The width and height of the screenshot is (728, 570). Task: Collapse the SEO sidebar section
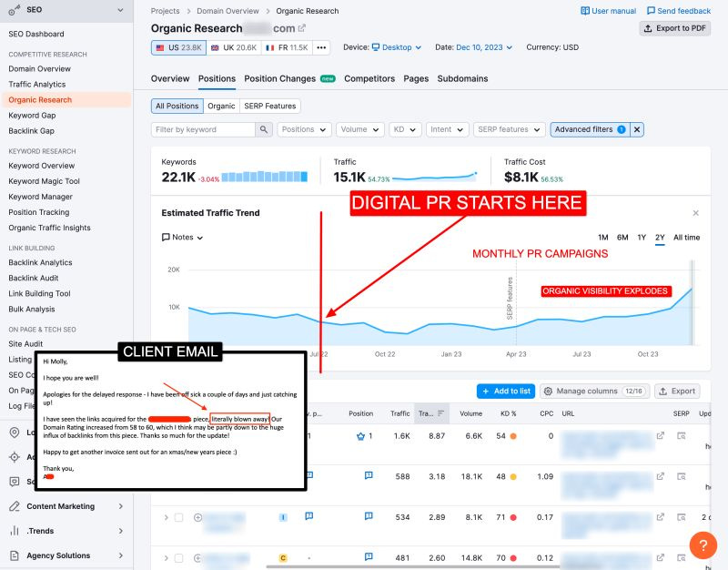coord(120,10)
